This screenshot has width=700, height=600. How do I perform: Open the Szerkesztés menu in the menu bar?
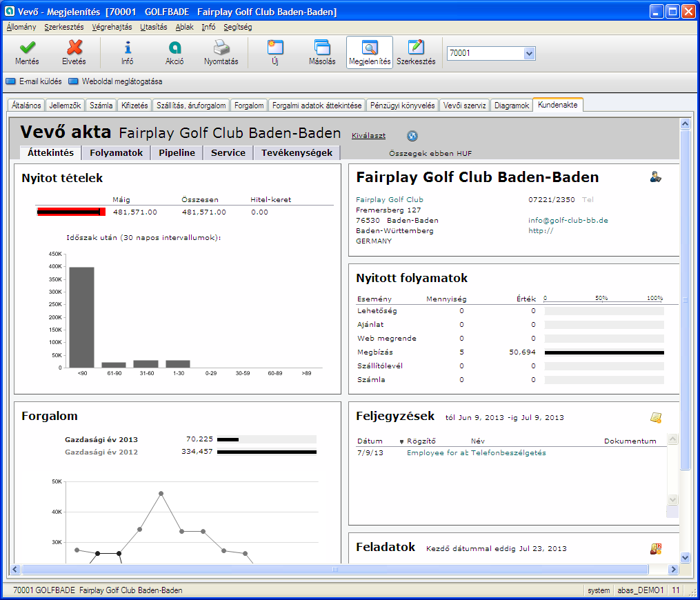[x=64, y=27]
